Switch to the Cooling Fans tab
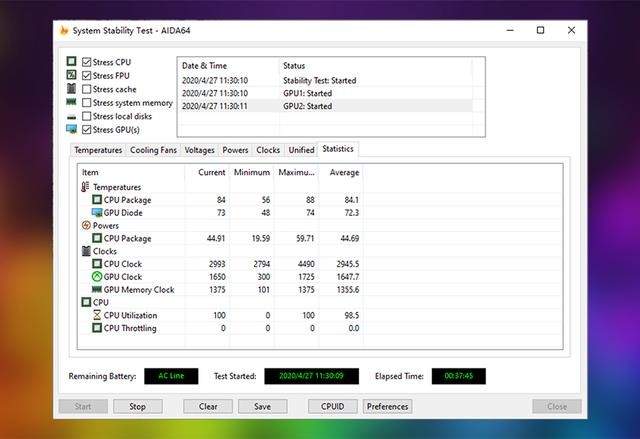The height and width of the screenshot is (439, 640). 153,150
